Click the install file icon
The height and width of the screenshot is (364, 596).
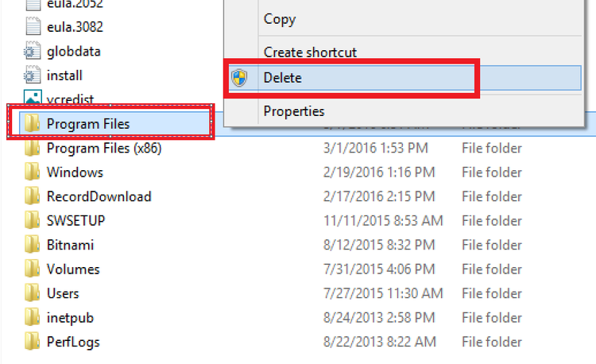(x=33, y=76)
